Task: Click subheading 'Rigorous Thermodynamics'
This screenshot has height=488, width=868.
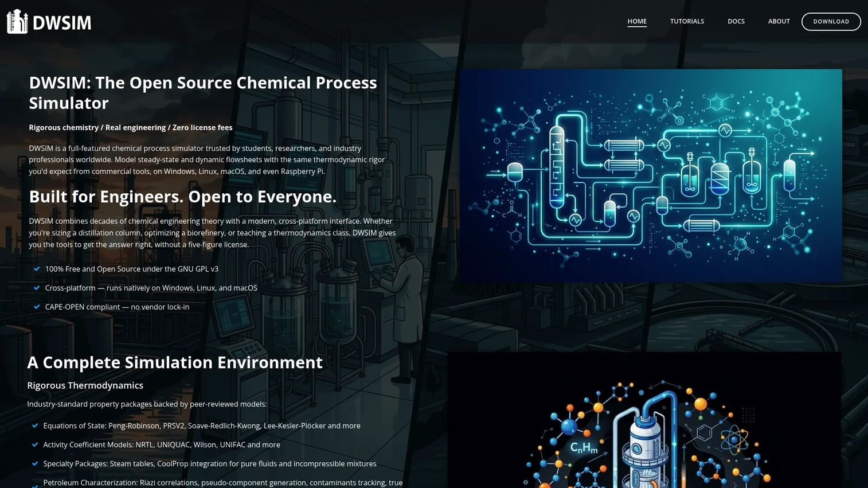Action: [85, 385]
